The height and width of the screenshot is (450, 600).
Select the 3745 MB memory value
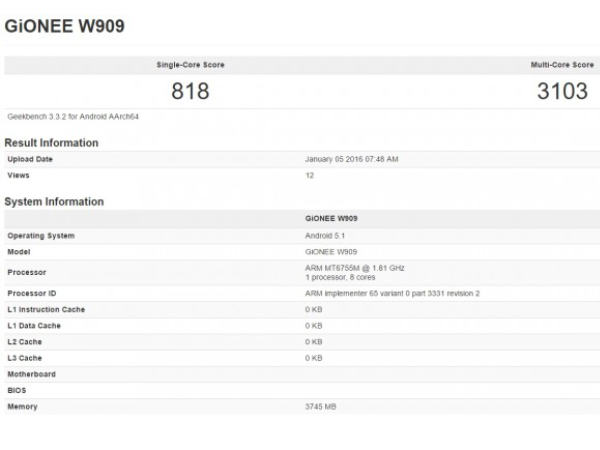point(321,407)
